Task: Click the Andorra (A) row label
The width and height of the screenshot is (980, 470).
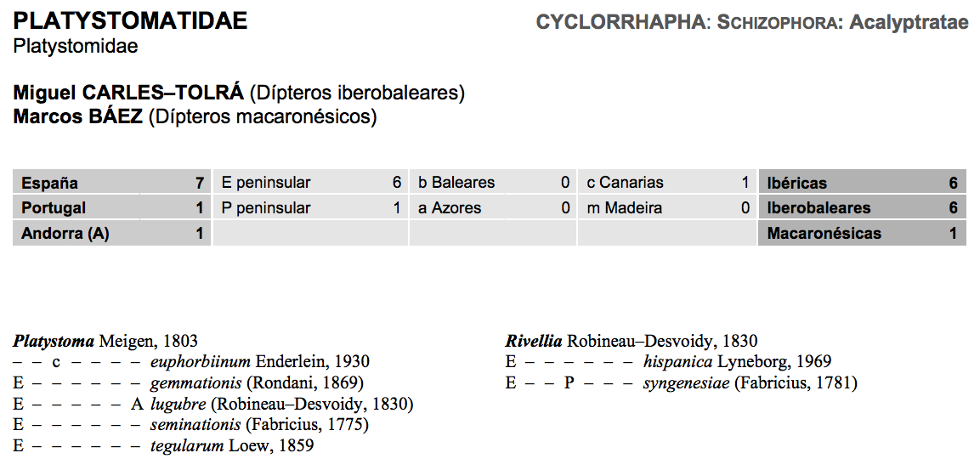Action: pyautogui.click(x=112, y=234)
